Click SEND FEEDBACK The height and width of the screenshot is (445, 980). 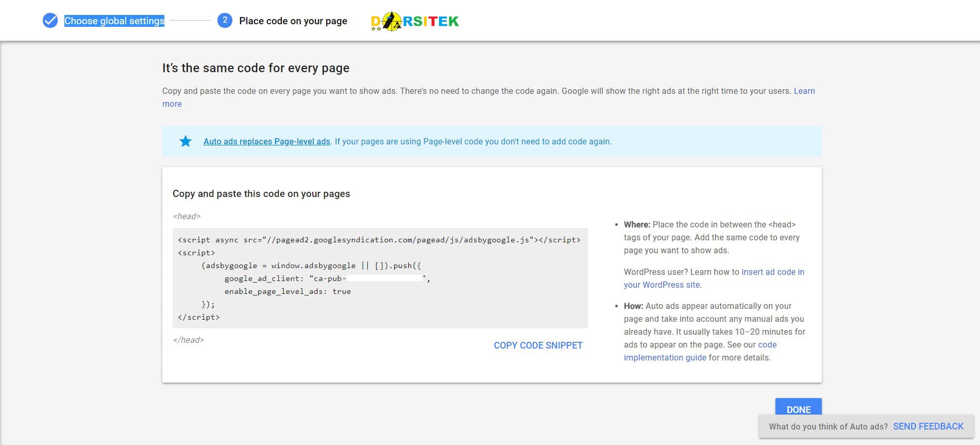tap(928, 426)
